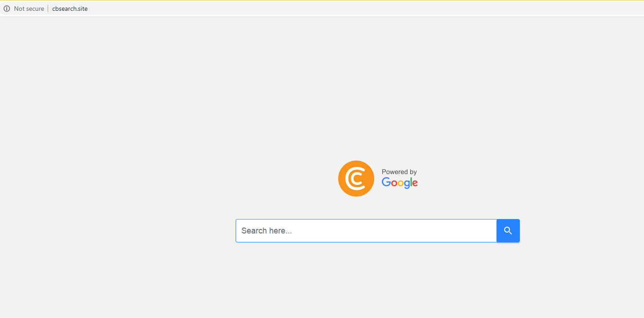Click the red letter e in Google
The height and width of the screenshot is (318, 644).
pyautogui.click(x=415, y=183)
